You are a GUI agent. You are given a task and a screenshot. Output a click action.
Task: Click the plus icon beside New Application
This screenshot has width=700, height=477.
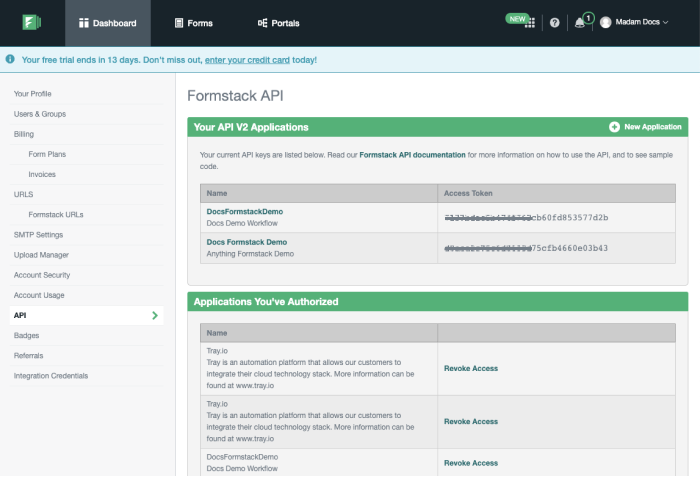[614, 127]
